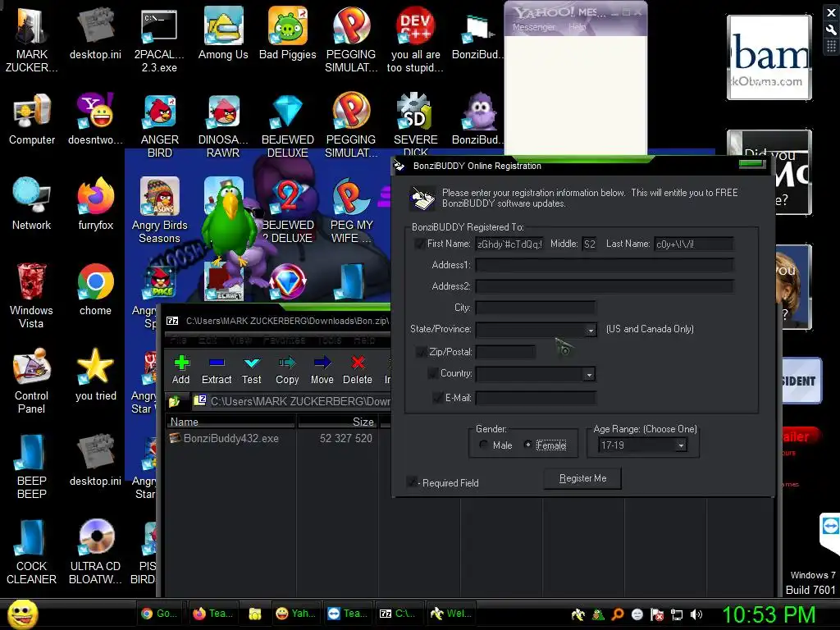Click the Extract icon in 7-Zip
The width and height of the screenshot is (840, 630).
(x=217, y=370)
